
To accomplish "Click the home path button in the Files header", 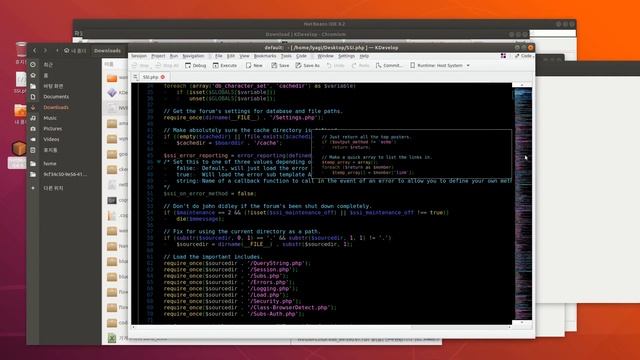I will [75, 51].
